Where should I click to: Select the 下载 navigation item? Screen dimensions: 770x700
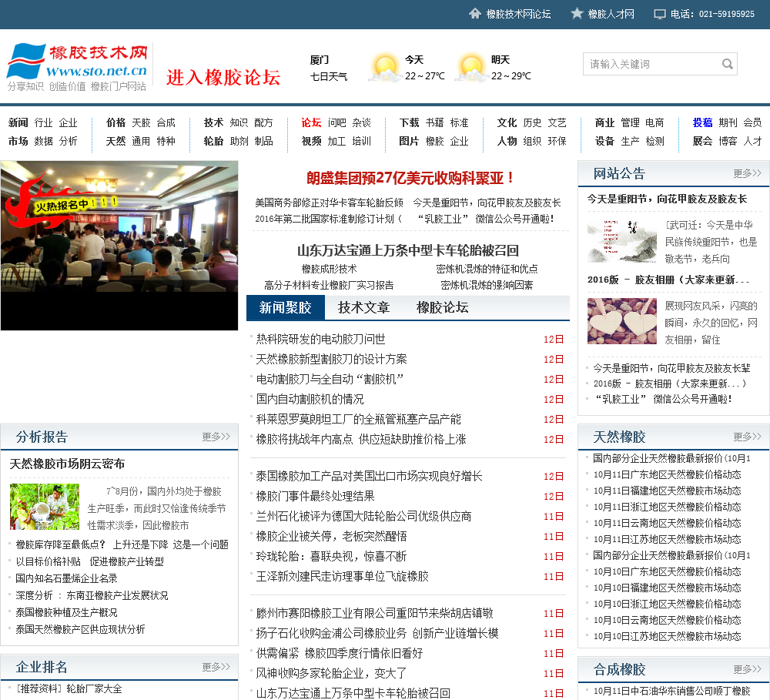[x=409, y=122]
